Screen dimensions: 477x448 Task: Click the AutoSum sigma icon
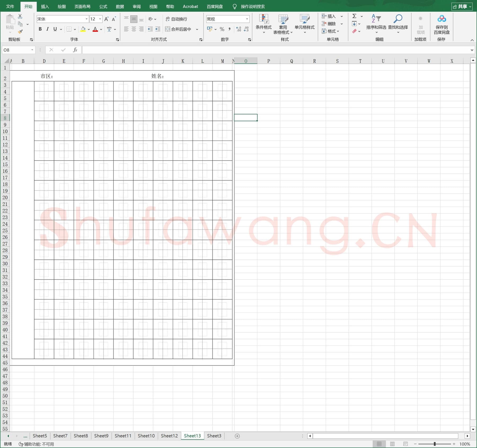354,16
